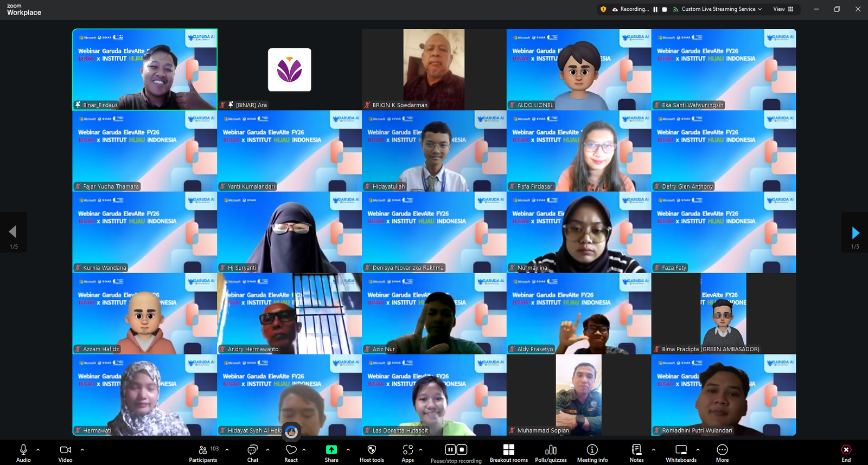
Task: Open Breakout rooms
Action: 508,453
